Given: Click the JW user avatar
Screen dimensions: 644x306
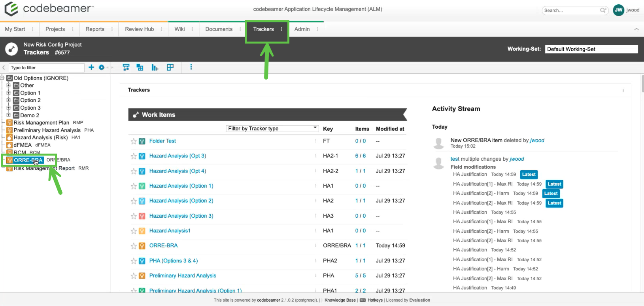Looking at the screenshot, I should pyautogui.click(x=618, y=10).
